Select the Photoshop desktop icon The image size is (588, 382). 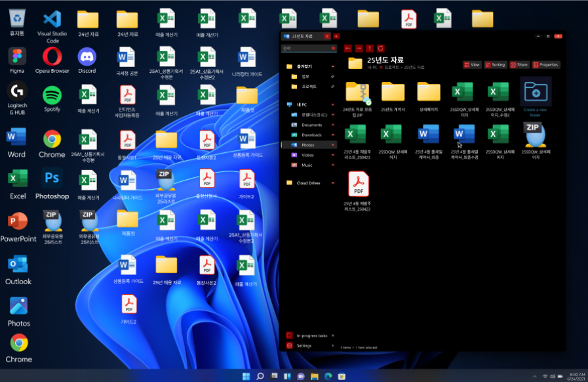point(52,184)
